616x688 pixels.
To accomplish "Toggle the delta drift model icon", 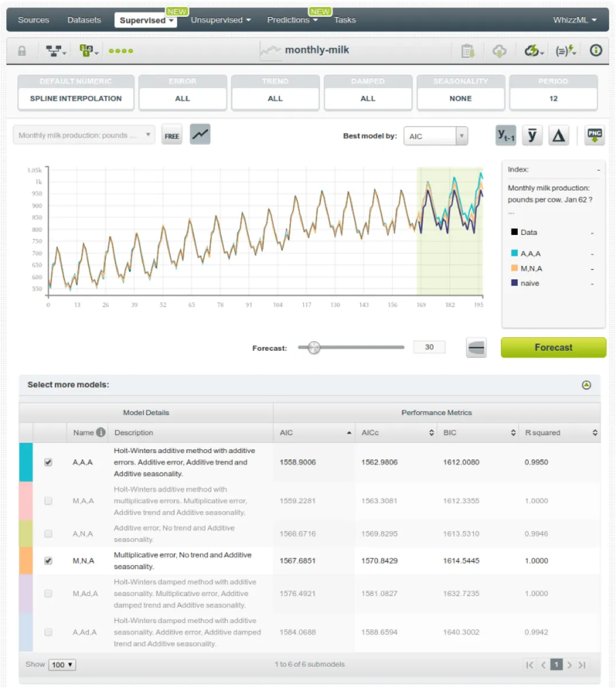I will tap(559, 135).
